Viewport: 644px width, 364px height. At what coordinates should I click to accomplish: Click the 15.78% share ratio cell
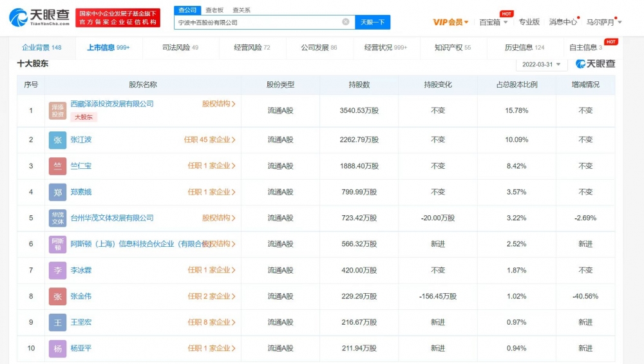[516, 111]
